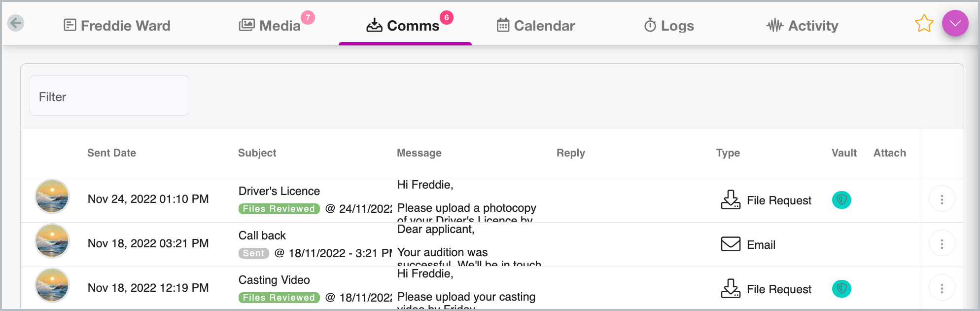Viewport: 980px width, 311px height.
Task: Click the back arrow icon
Action: point(16,23)
